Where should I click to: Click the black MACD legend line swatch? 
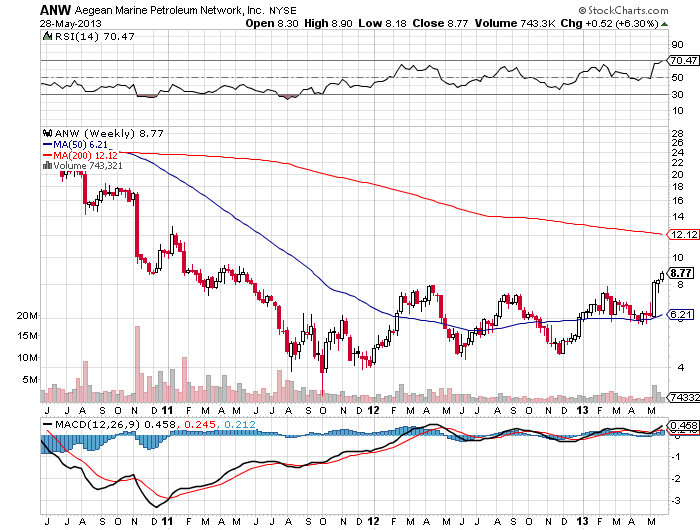(47, 425)
